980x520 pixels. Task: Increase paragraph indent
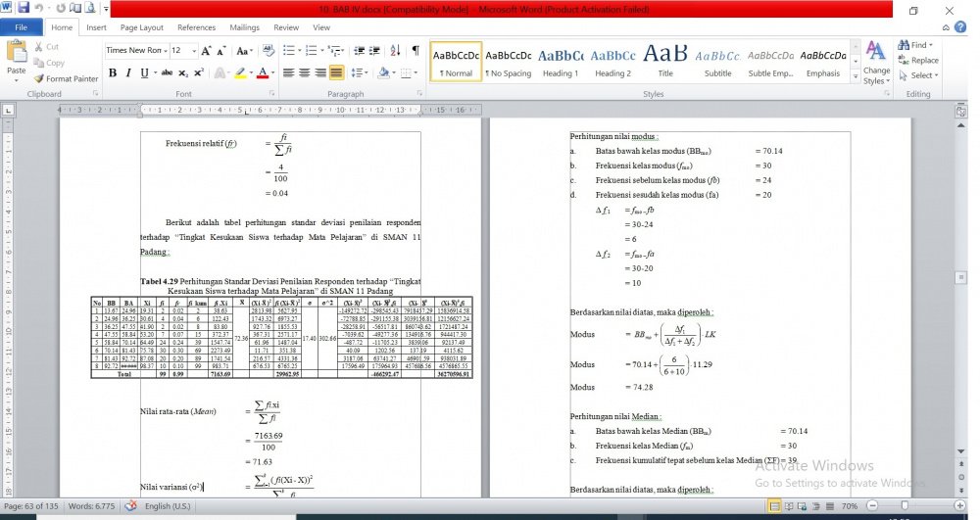point(374,51)
